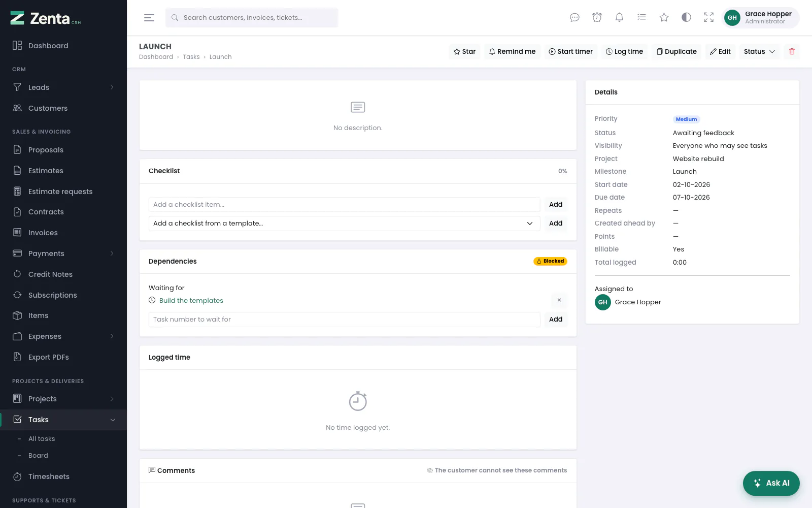812x508 pixels.
Task: Expand the Leads submenu
Action: coord(63,87)
